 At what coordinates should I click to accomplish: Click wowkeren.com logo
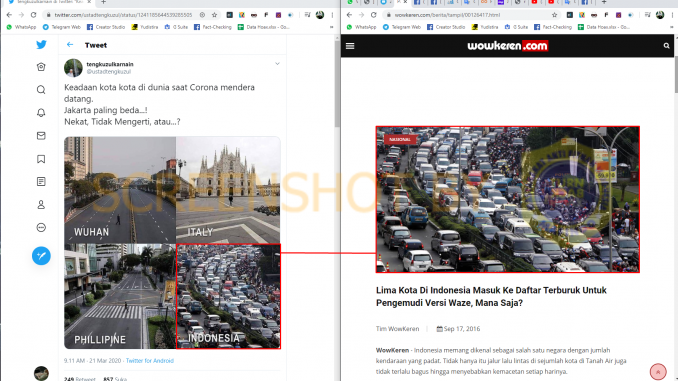508,46
